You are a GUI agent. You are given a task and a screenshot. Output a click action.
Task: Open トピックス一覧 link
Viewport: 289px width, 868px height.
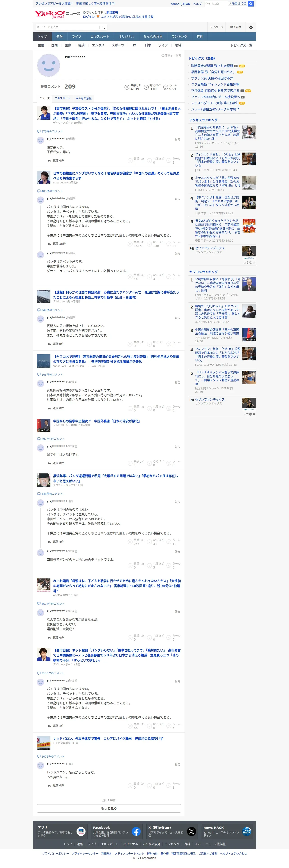tap(241, 45)
